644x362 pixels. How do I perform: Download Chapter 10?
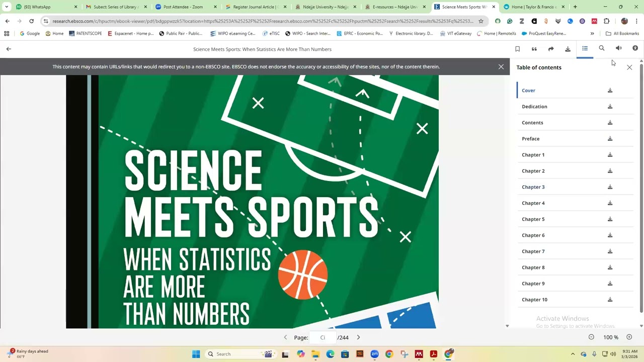pos(610,300)
